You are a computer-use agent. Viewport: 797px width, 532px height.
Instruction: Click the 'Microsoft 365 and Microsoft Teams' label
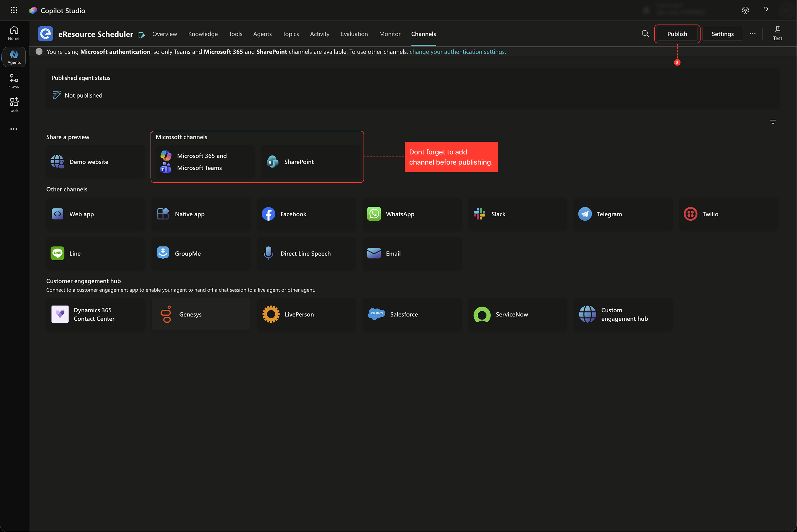pos(202,162)
